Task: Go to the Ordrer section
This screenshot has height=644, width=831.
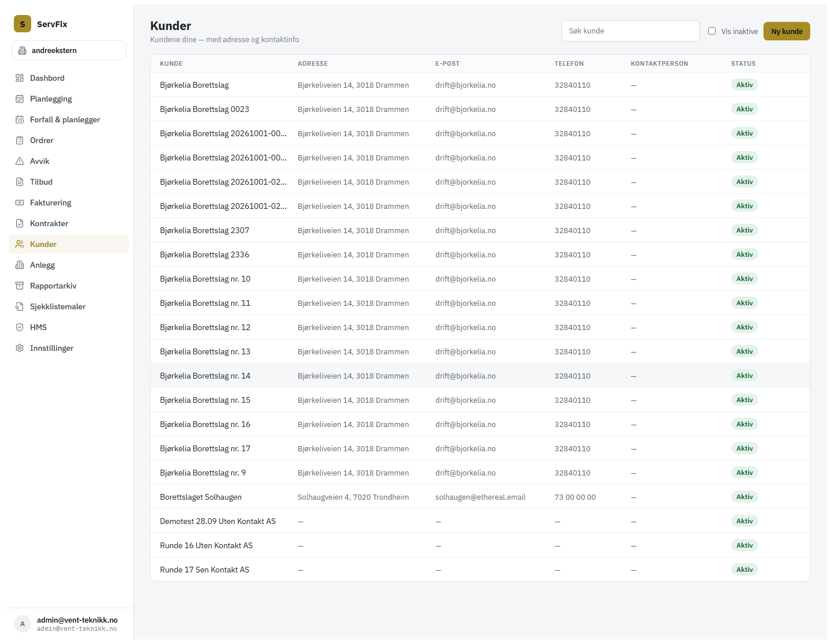Action: pos(69,140)
